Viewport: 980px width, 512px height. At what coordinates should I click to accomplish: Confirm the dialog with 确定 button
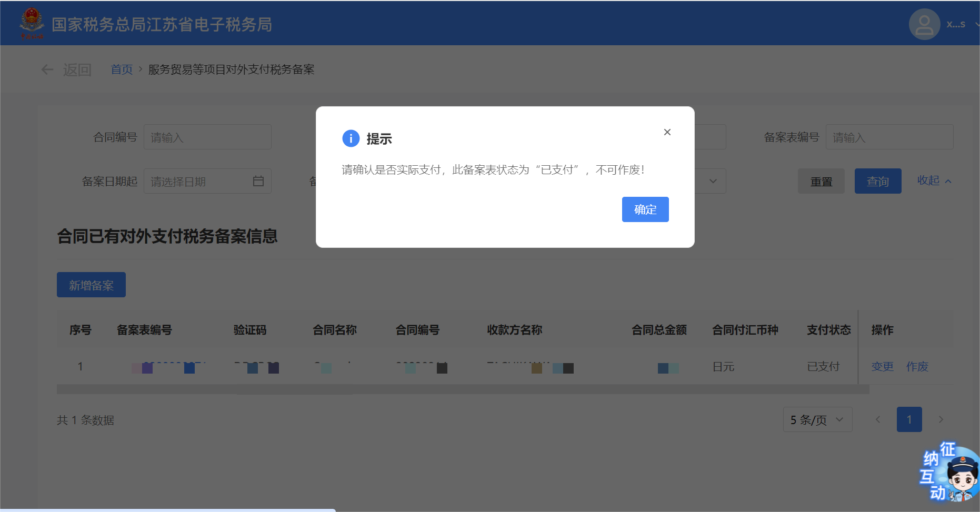click(645, 209)
